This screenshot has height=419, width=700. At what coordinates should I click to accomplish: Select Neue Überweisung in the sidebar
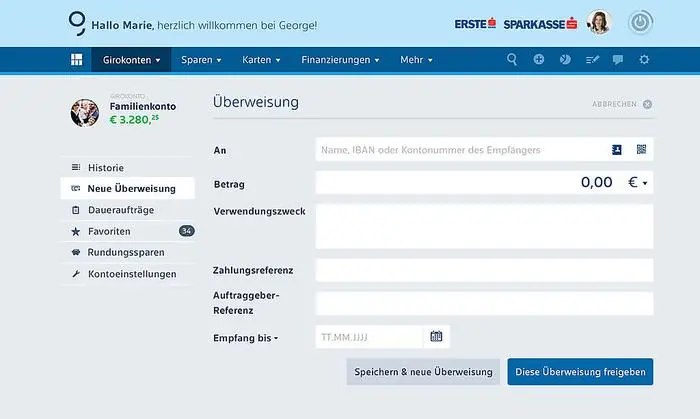tap(128, 188)
